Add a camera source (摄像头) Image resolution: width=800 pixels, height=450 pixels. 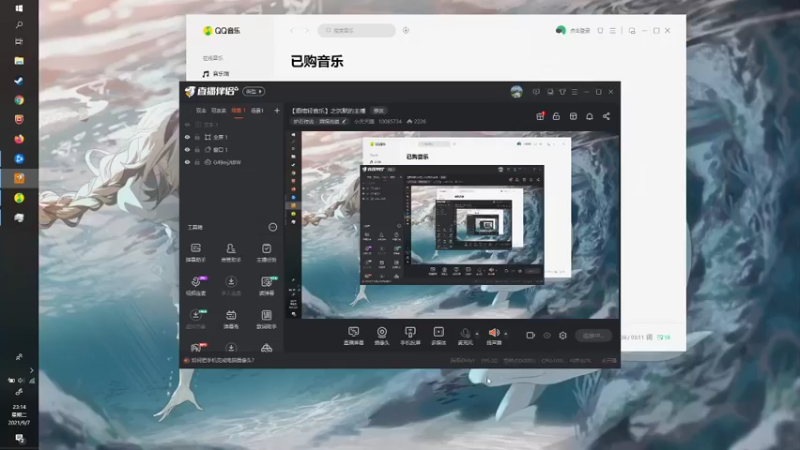point(382,336)
